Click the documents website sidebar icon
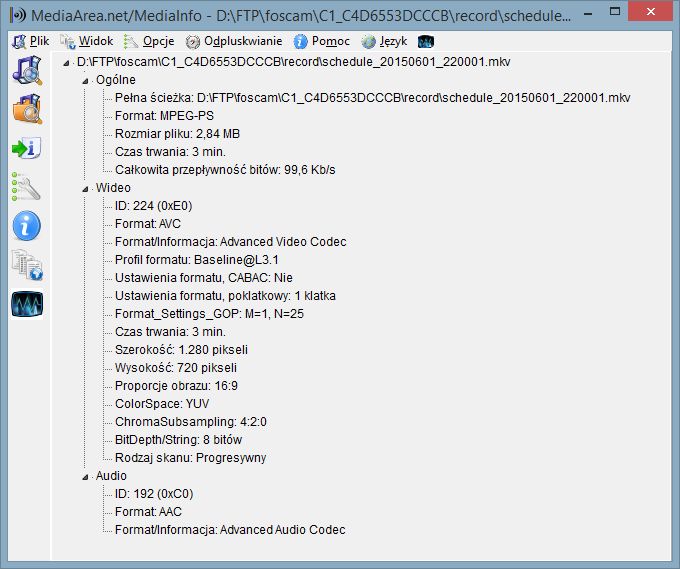The width and height of the screenshot is (680, 569). point(27,265)
